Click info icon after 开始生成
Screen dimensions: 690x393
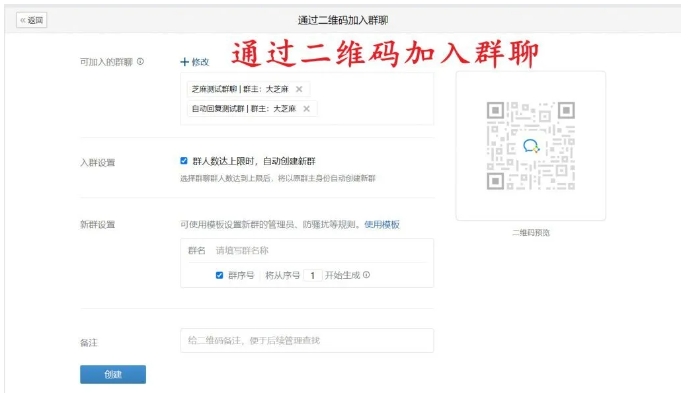(367, 275)
